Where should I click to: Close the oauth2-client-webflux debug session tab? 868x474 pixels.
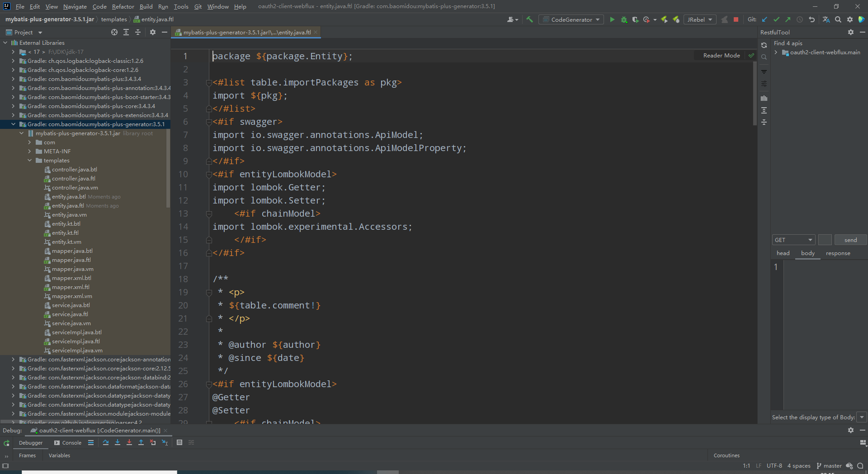(165, 430)
